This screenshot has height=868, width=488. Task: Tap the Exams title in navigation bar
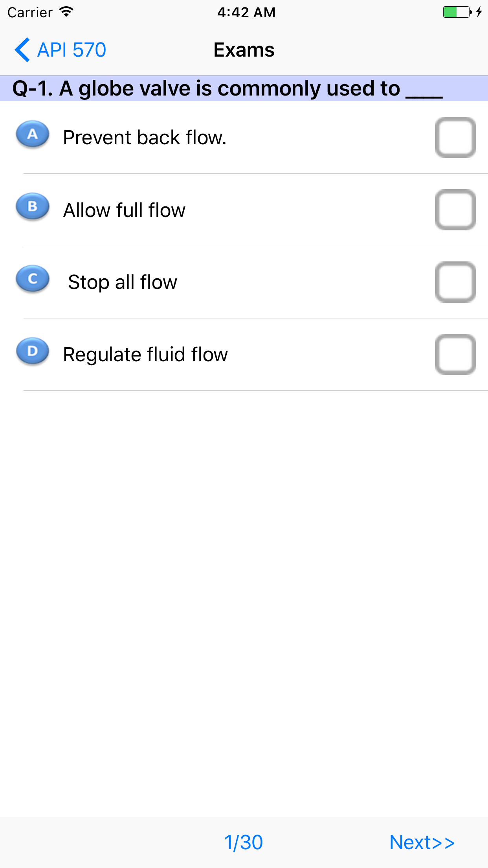click(x=244, y=50)
